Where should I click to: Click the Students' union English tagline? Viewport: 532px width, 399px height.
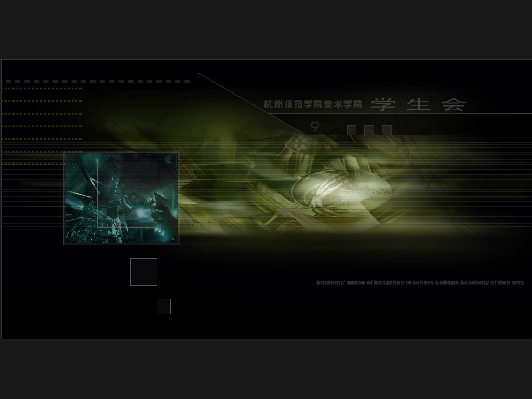420,282
